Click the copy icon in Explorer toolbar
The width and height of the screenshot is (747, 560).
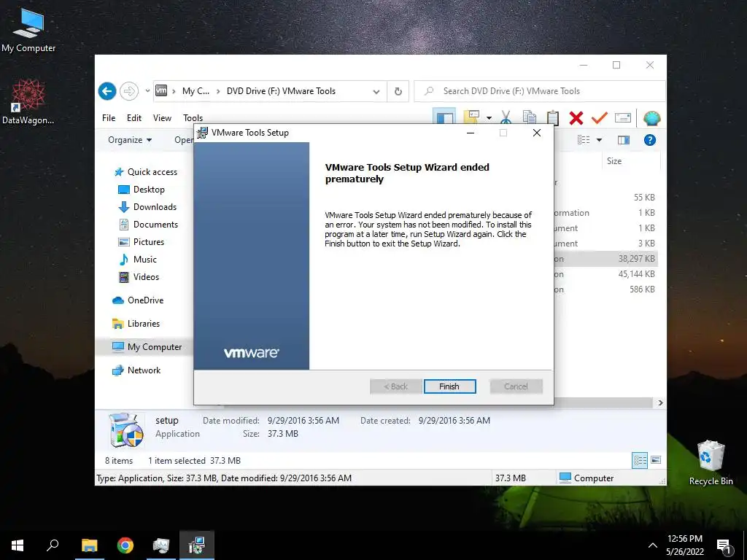point(530,117)
